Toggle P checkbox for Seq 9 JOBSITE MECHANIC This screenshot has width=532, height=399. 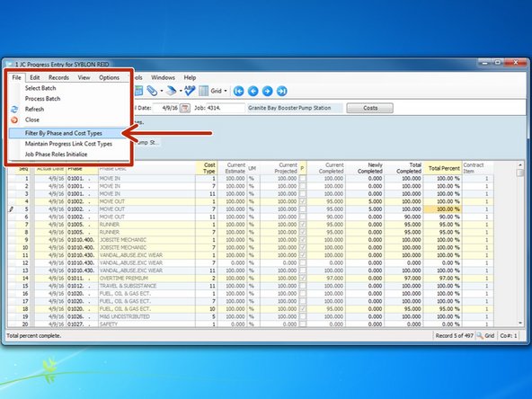click(303, 240)
